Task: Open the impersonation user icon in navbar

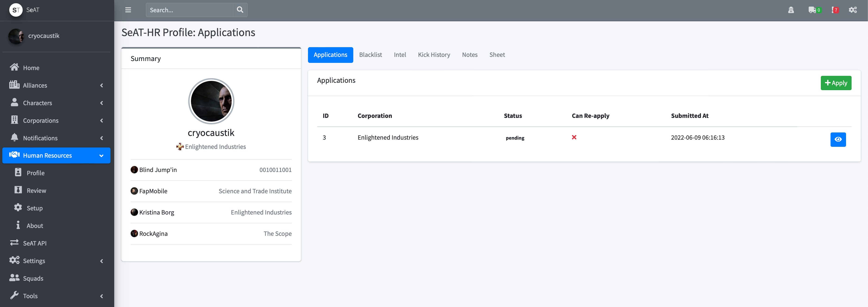Action: (x=791, y=10)
